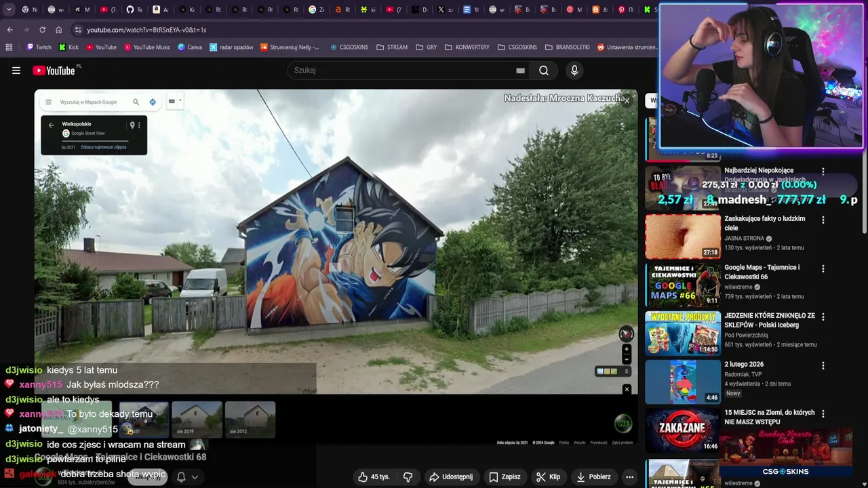Screen dimensions: 868x488
Task: Click the Street View compass
Action: point(626,333)
